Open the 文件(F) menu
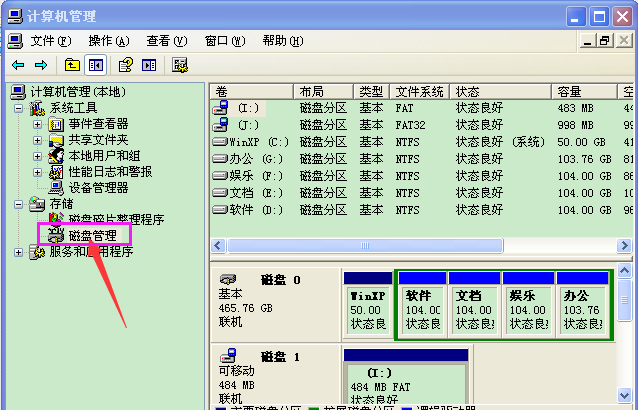638x410 pixels. 50,40
